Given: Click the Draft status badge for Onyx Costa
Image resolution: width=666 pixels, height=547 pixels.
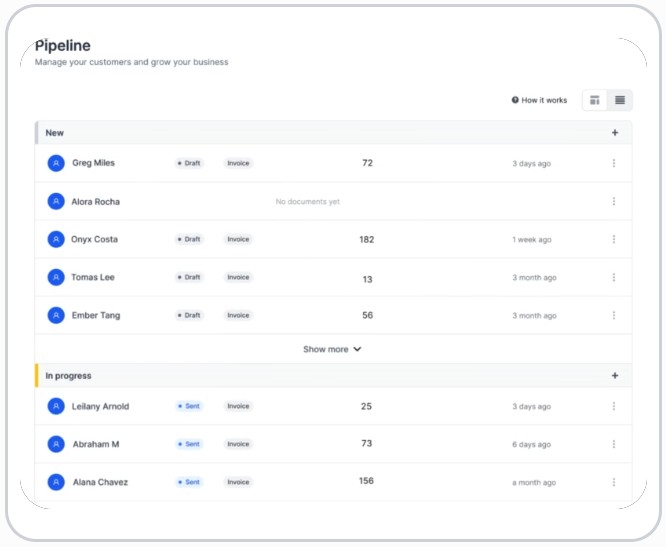Looking at the screenshot, I should pyautogui.click(x=189, y=239).
